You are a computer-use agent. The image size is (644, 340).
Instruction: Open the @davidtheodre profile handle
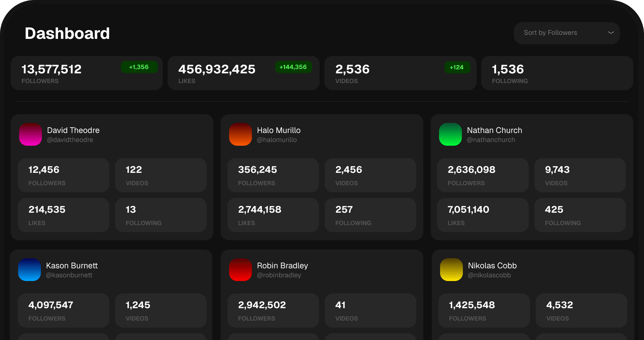click(x=70, y=140)
